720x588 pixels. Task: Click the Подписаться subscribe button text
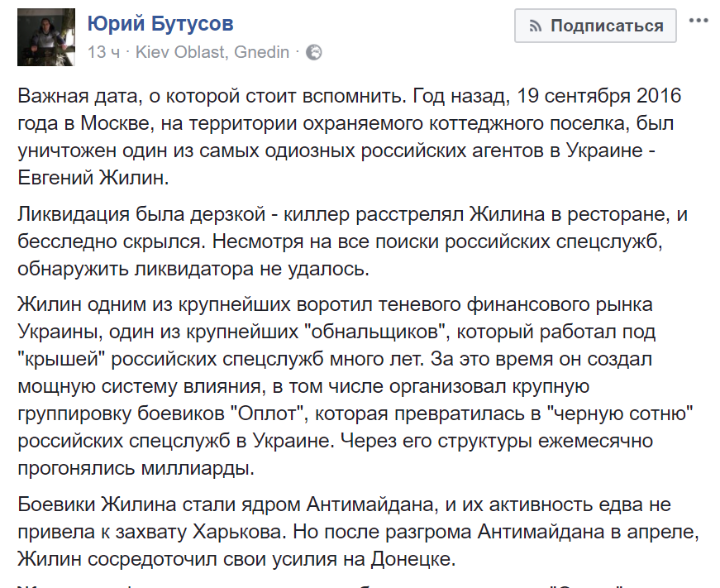(607, 26)
